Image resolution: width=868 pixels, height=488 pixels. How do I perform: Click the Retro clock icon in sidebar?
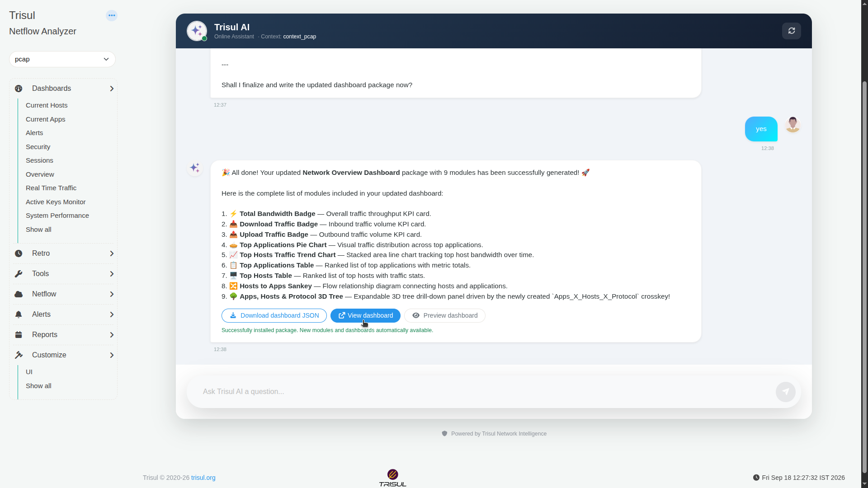19,253
